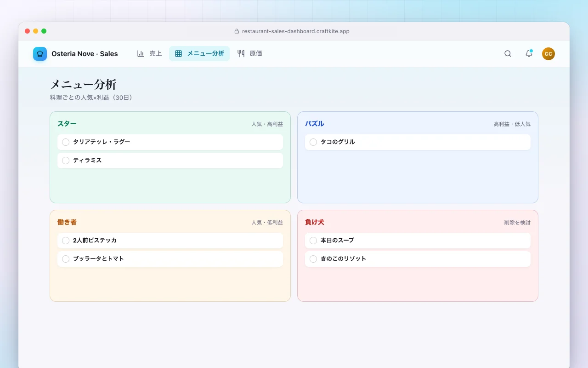This screenshot has height=368, width=588.
Task: Click the 削除を検討 label
Action: coord(517,223)
